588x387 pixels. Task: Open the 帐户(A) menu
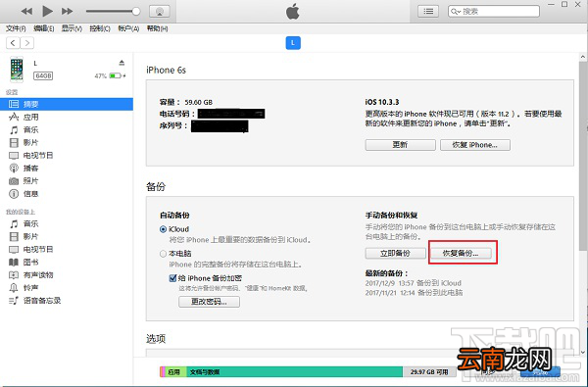tap(128, 28)
